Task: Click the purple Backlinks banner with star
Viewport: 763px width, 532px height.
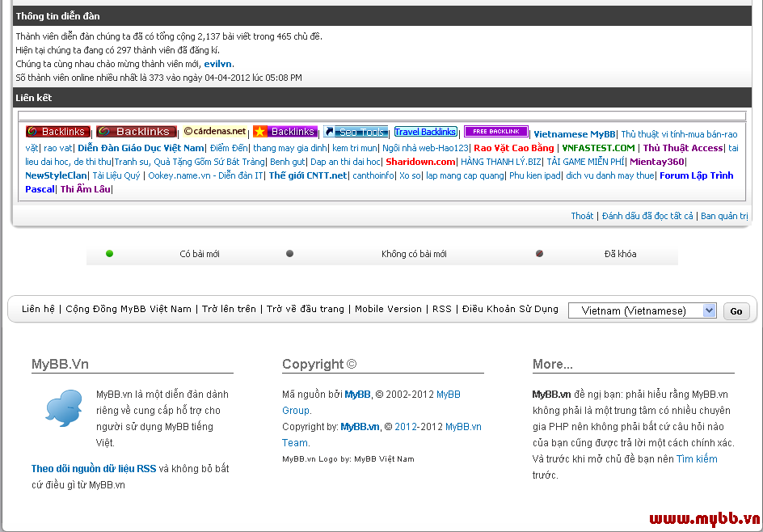Action: (285, 132)
